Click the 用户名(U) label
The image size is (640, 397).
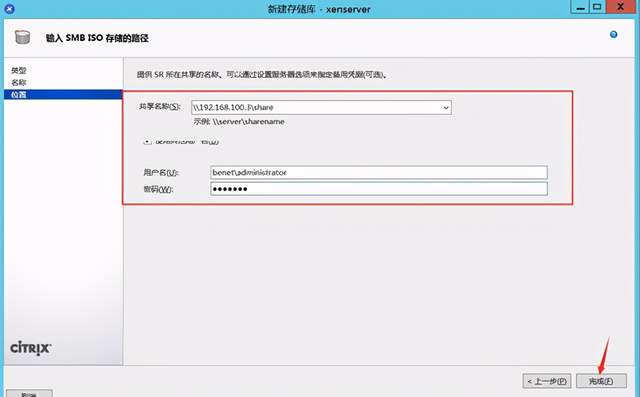click(161, 173)
